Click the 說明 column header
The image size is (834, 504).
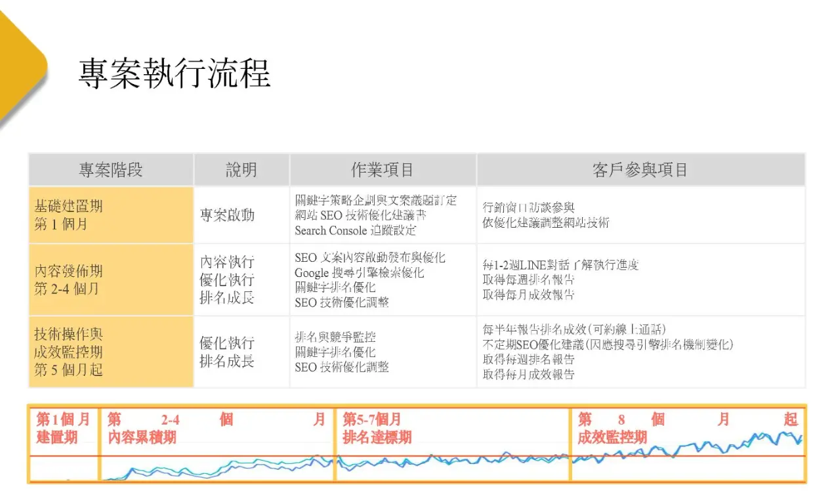[x=241, y=170]
